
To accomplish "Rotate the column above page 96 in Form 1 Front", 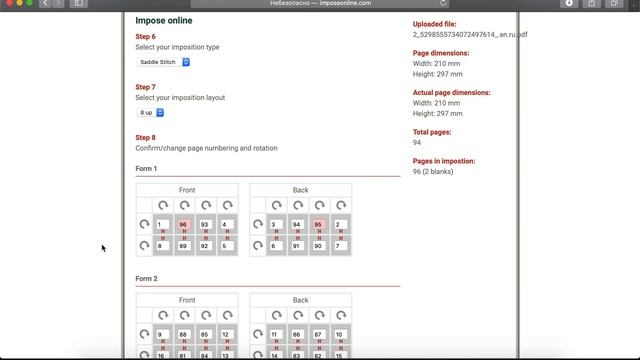I will [x=184, y=205].
